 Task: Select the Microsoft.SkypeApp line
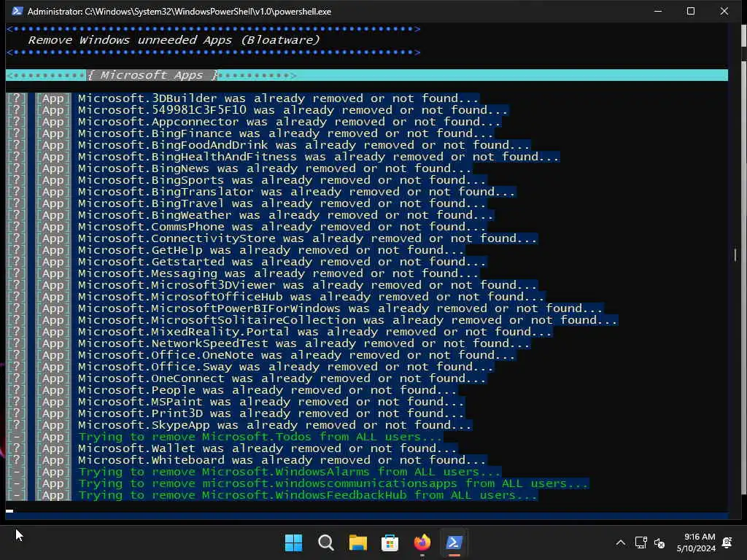click(x=274, y=425)
